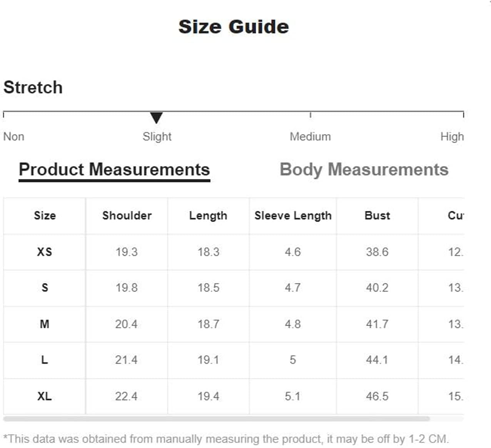Select the S size row label
Screen dimensions: 491x448
click(45, 288)
